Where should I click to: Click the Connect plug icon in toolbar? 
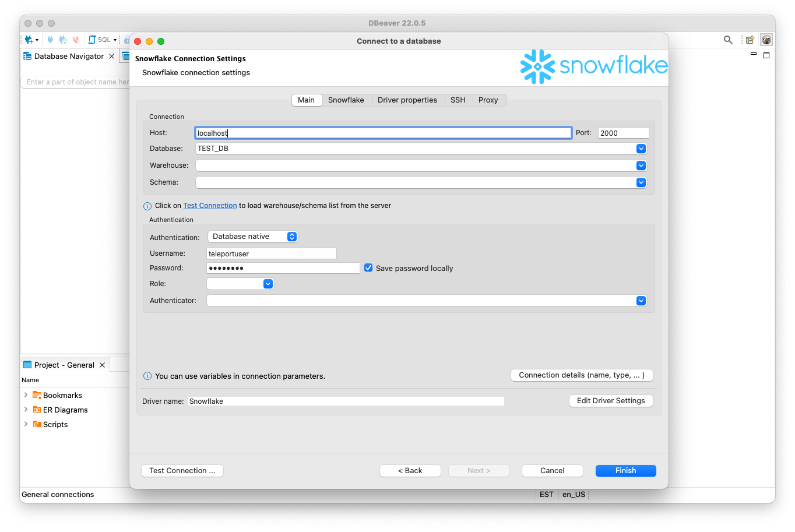tap(50, 40)
